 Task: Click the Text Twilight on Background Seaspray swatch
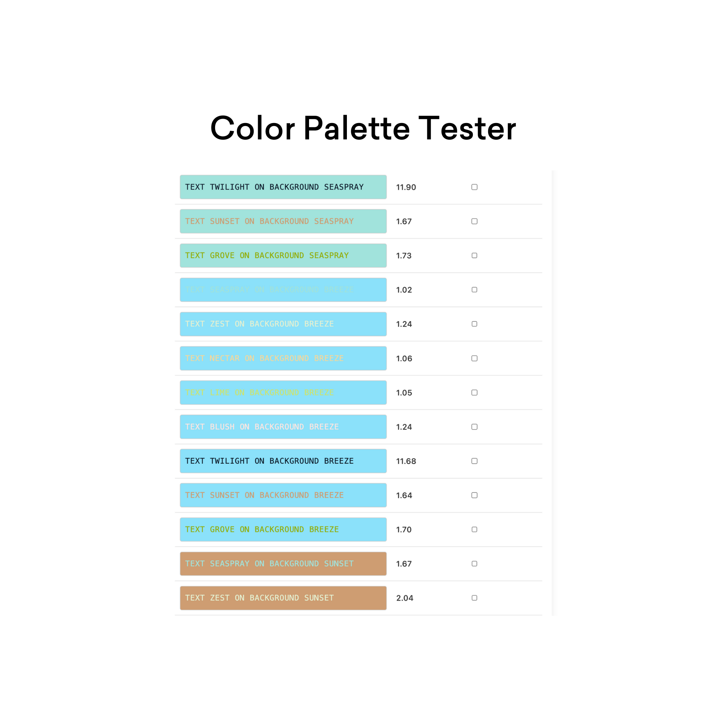click(283, 187)
